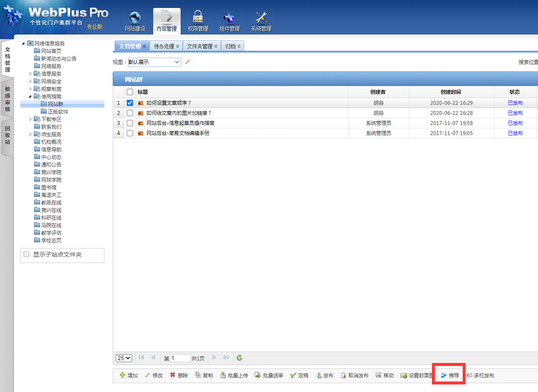Open 组件管理 module icon

tap(229, 21)
